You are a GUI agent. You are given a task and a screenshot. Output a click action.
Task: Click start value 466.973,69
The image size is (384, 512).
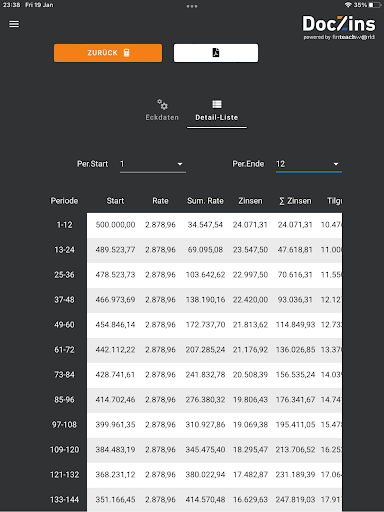point(115,300)
